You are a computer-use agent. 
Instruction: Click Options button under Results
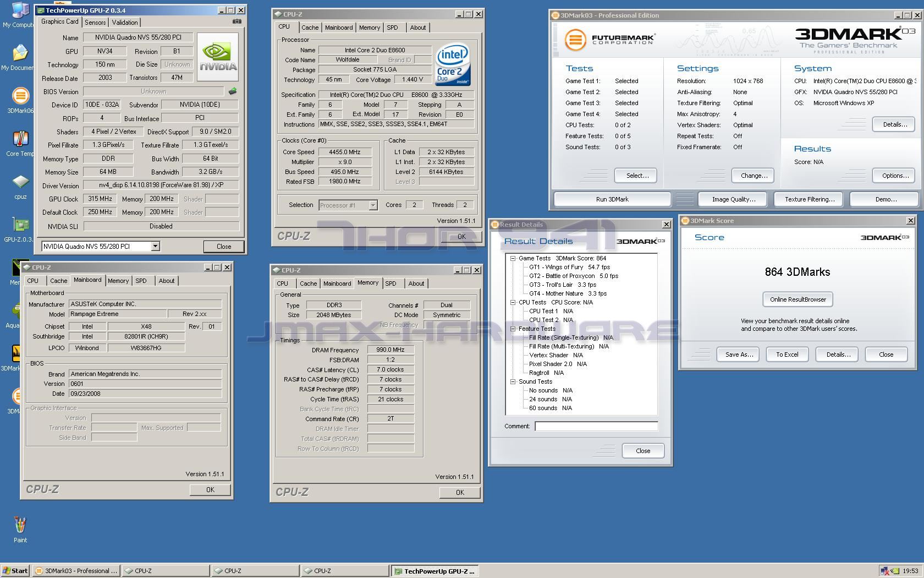point(894,176)
